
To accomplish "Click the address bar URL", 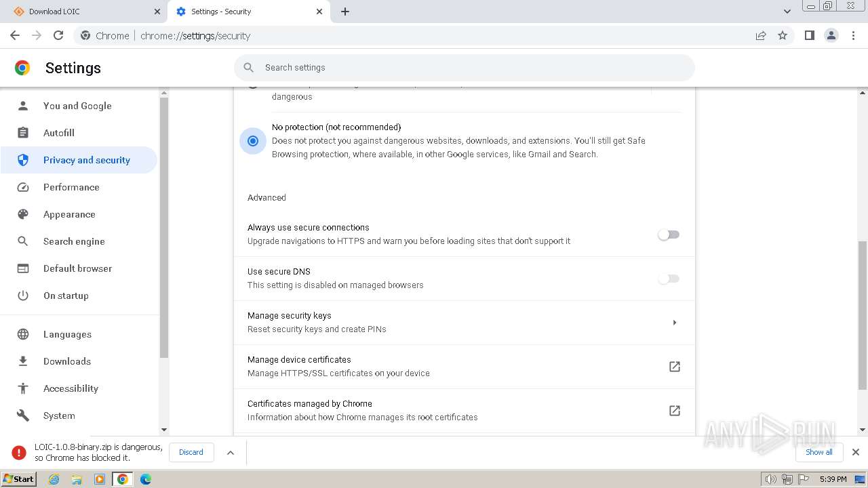I will [x=195, y=35].
